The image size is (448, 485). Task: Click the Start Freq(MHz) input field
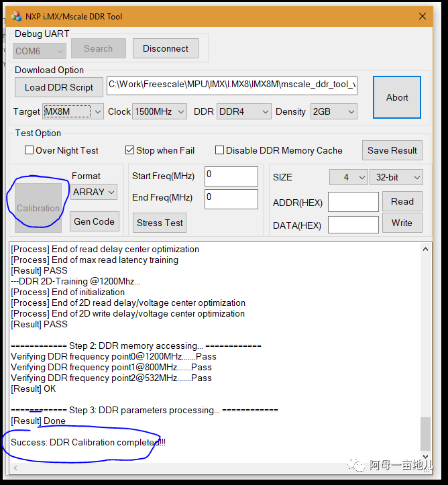click(x=231, y=176)
